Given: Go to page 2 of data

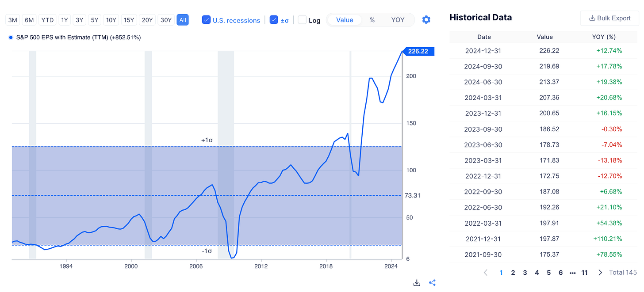Looking at the screenshot, I should point(513,273).
